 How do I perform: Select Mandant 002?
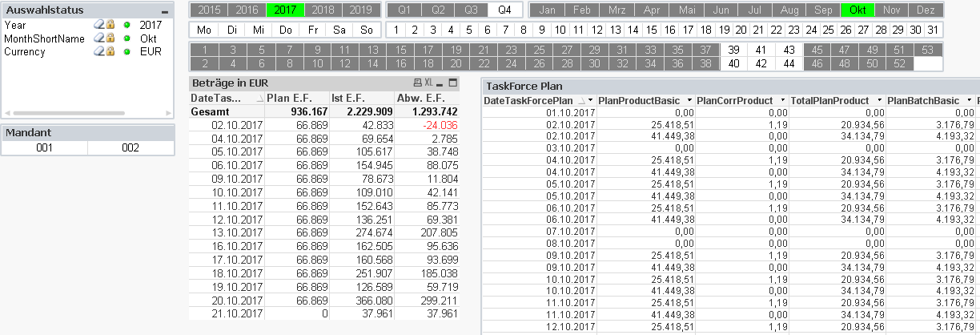tap(131, 147)
